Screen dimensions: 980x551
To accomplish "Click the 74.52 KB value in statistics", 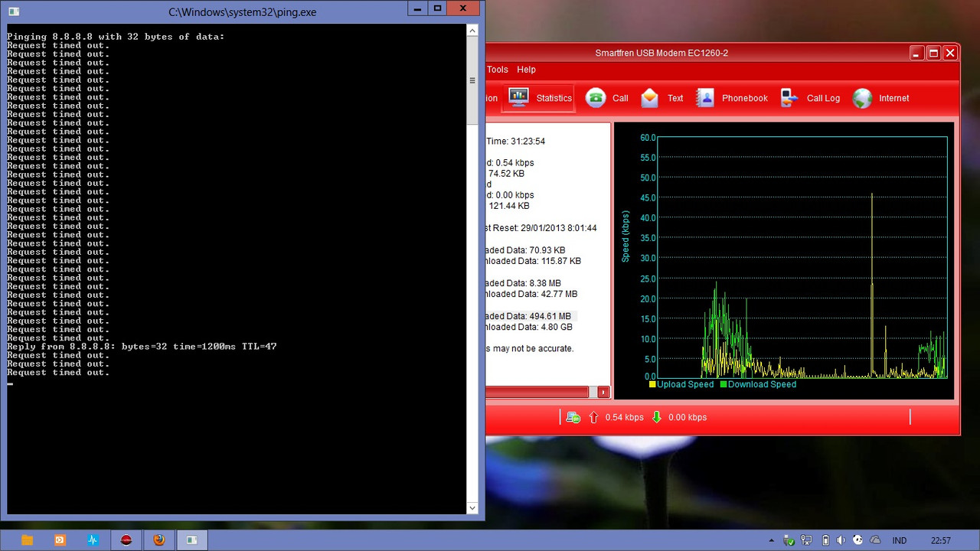I will tap(506, 174).
